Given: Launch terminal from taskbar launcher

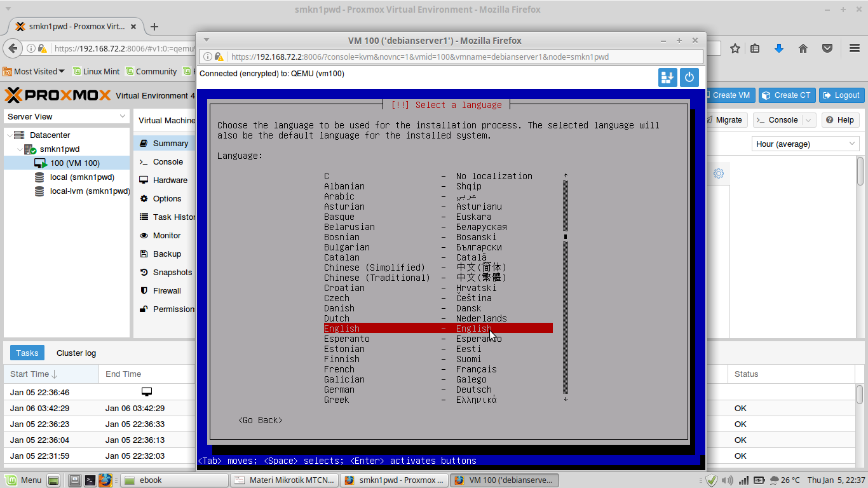Looking at the screenshot, I should click(x=90, y=480).
